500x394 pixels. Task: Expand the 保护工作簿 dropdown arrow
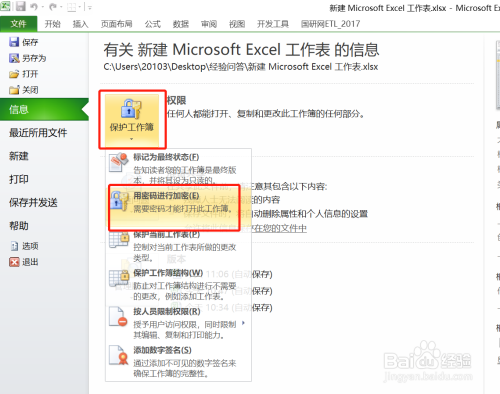coord(132,139)
